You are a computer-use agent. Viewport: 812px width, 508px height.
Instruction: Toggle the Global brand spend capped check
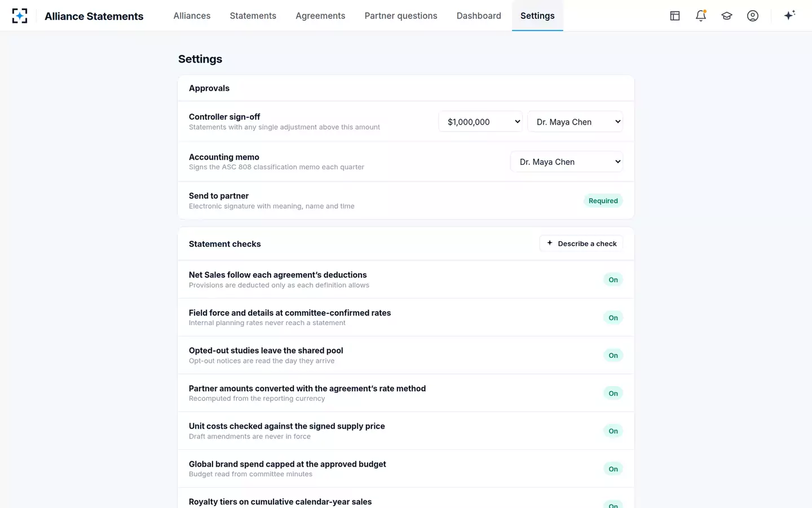pyautogui.click(x=613, y=469)
